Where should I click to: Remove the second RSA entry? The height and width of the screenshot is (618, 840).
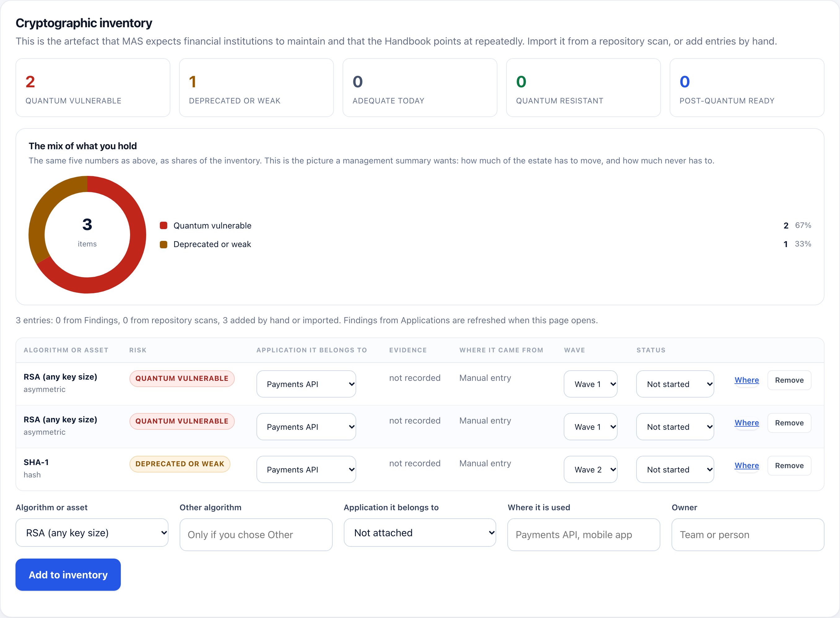[789, 423]
